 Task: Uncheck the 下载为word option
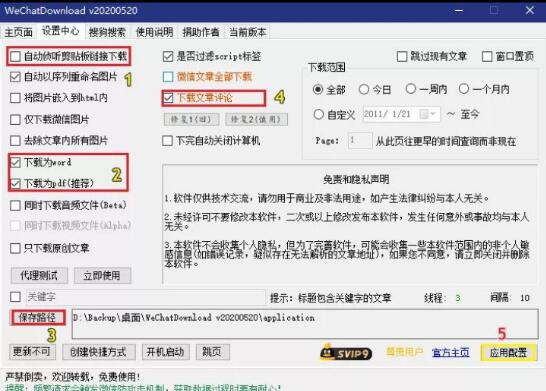point(15,162)
